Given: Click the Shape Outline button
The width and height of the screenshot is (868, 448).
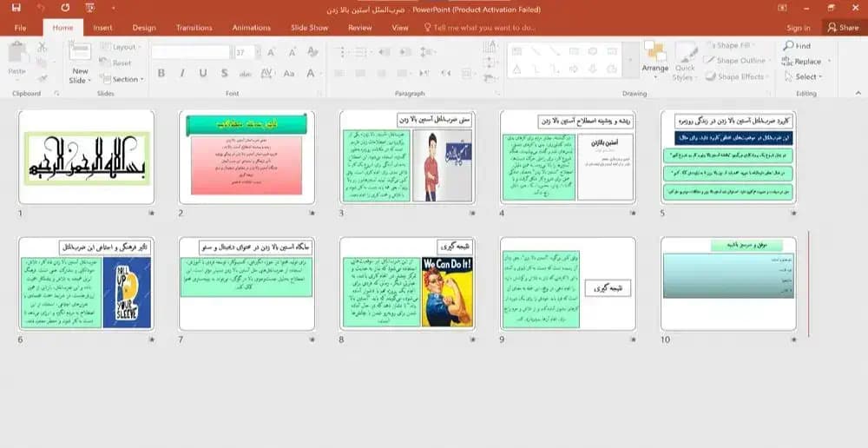Looking at the screenshot, I should click(x=737, y=61).
